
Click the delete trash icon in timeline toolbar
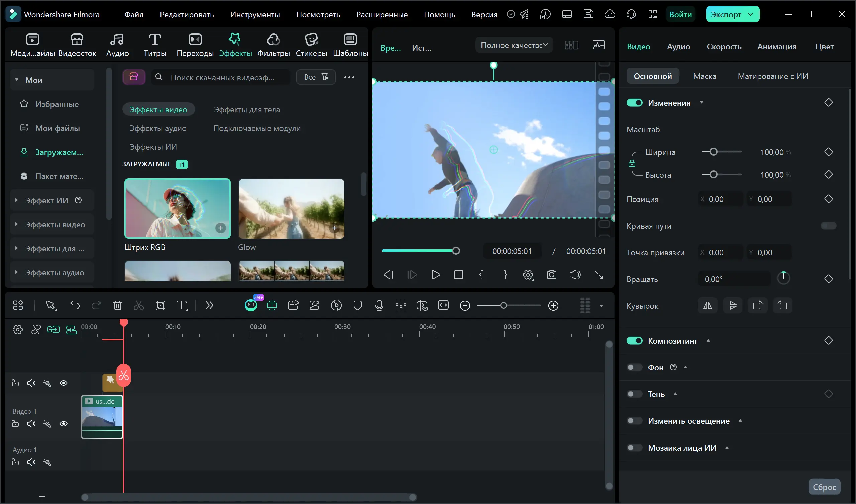click(117, 306)
